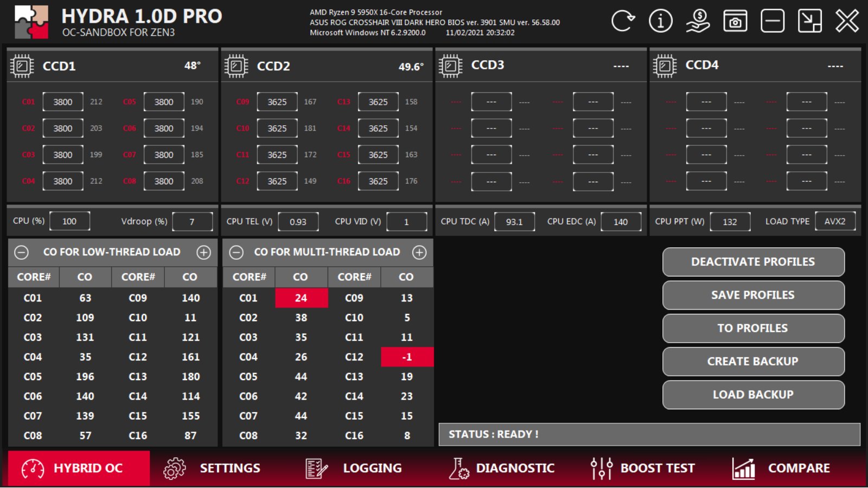Select multi-thread C07 CO value 44
The width and height of the screenshot is (868, 488).
click(x=301, y=416)
